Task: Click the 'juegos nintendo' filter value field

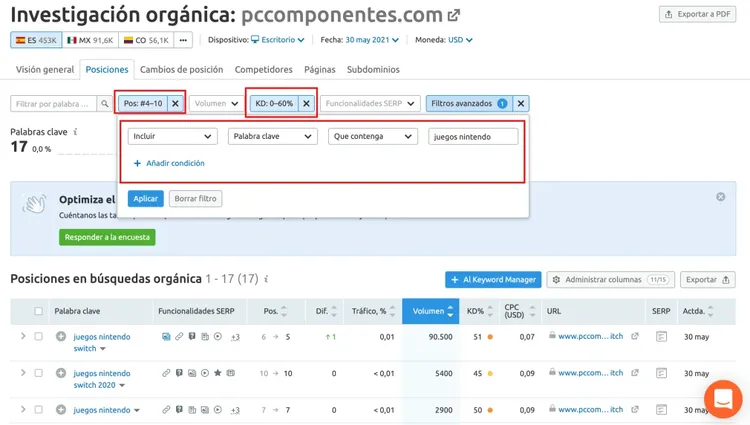Action: pos(473,136)
